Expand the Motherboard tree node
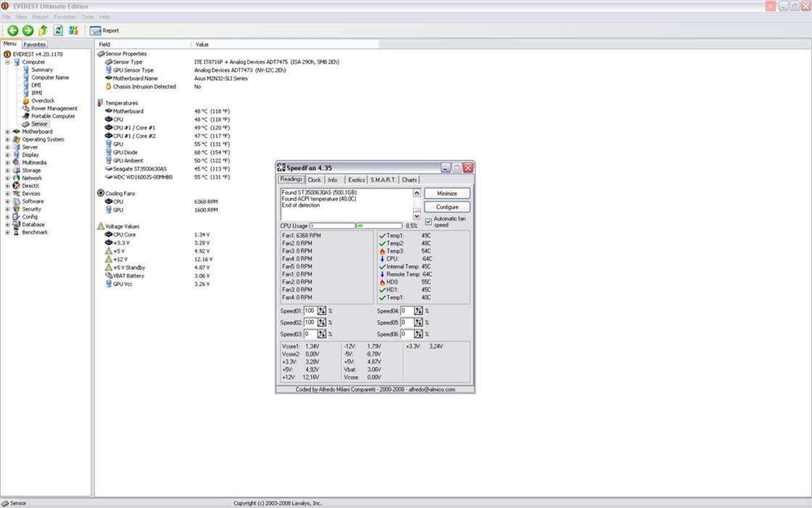The width and height of the screenshot is (812, 508). tap(7, 131)
